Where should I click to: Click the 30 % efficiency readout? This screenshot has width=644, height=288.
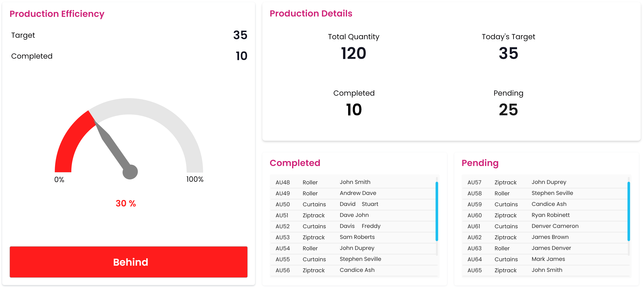click(126, 203)
